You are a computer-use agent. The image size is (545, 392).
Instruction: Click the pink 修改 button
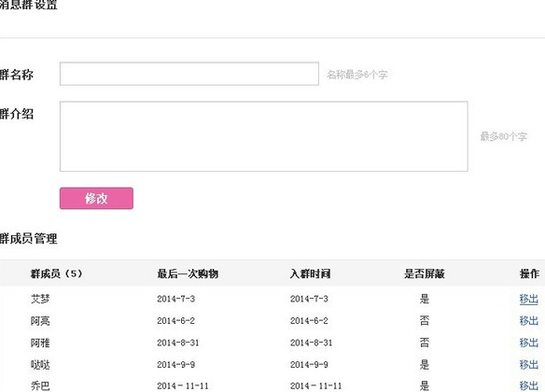96,198
